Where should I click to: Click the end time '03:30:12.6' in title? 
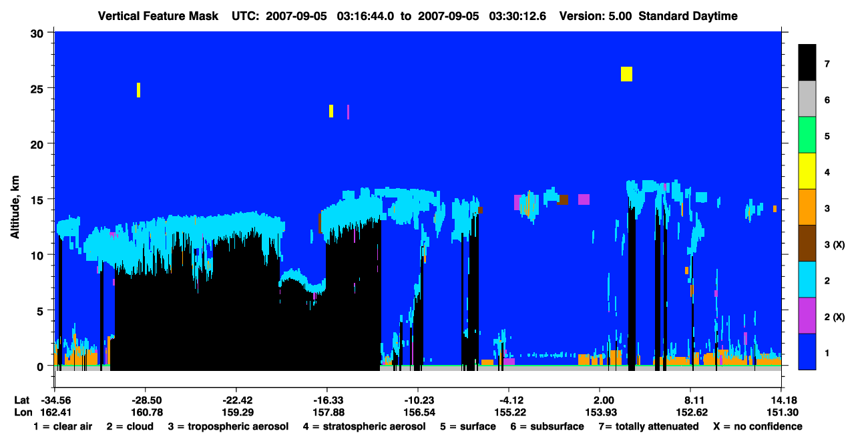517,16
